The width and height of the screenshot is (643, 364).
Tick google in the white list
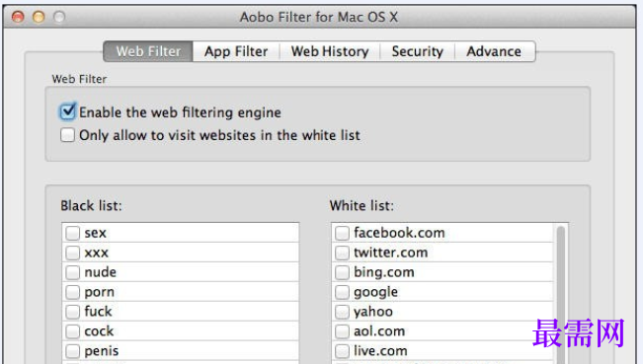point(342,292)
